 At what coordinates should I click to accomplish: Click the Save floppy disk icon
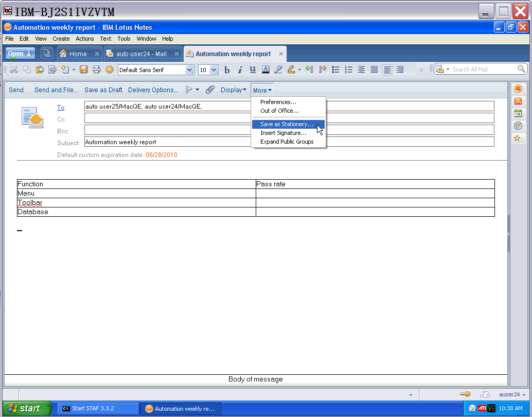click(83, 69)
